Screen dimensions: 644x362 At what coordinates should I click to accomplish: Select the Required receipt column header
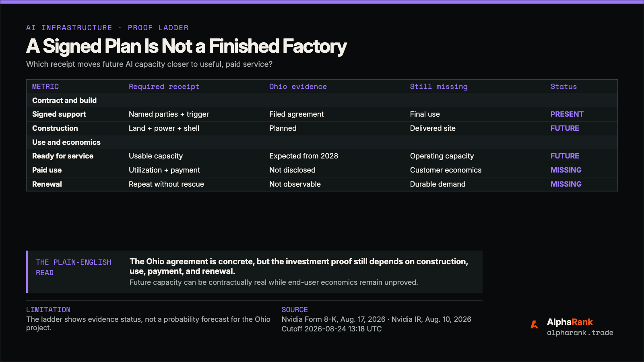click(x=164, y=86)
